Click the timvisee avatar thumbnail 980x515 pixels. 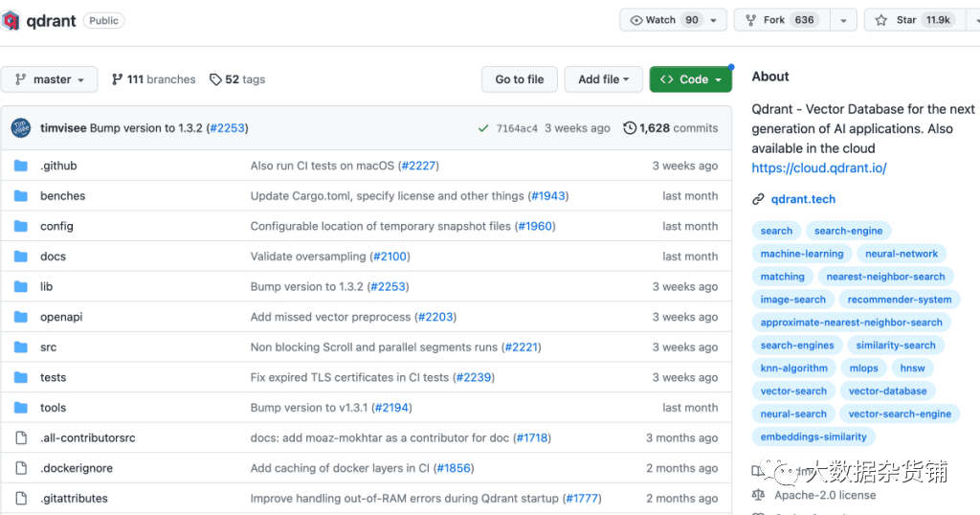[x=21, y=128]
